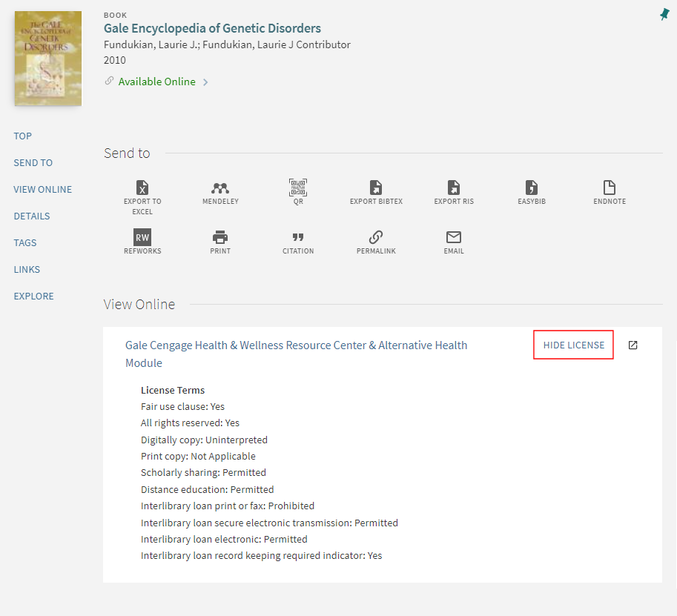Select text Digitally copy: Uninterpreted
The width and height of the screenshot is (677, 616).
(204, 440)
